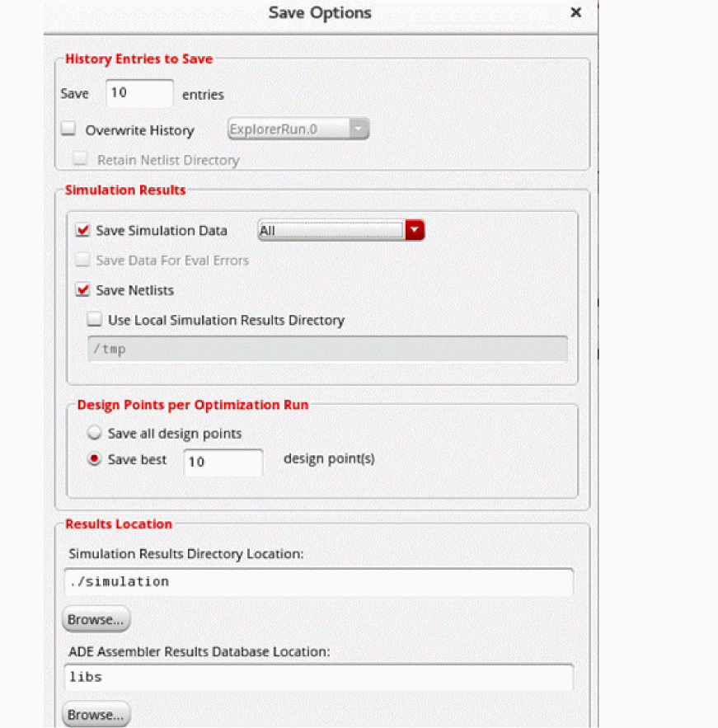Select the Save all design points option
The height and width of the screenshot is (728, 718).
(x=95, y=433)
